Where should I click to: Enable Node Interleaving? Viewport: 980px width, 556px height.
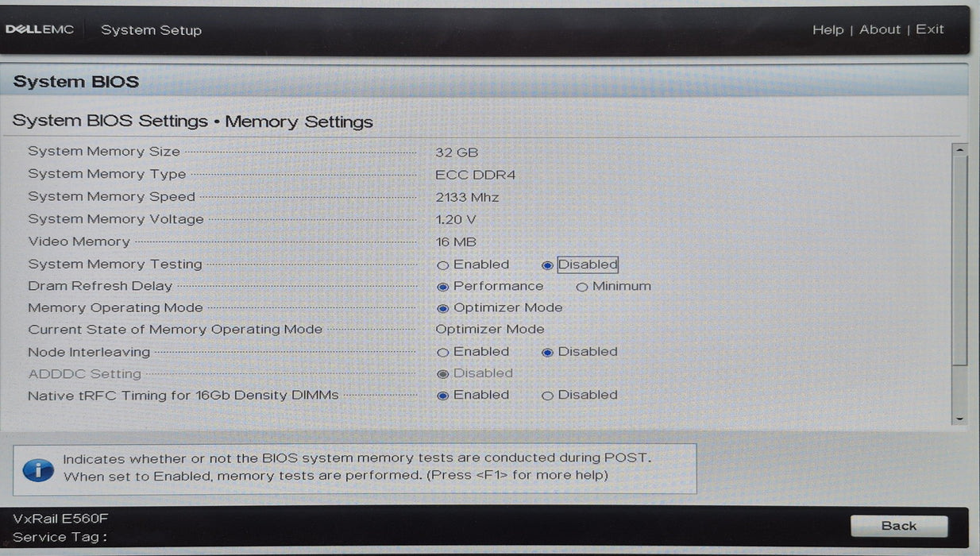tap(443, 353)
